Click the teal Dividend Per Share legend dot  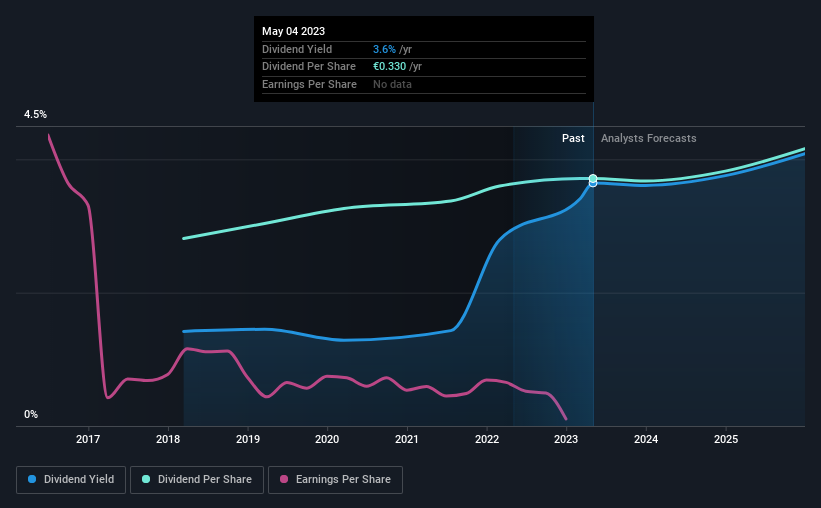(146, 479)
